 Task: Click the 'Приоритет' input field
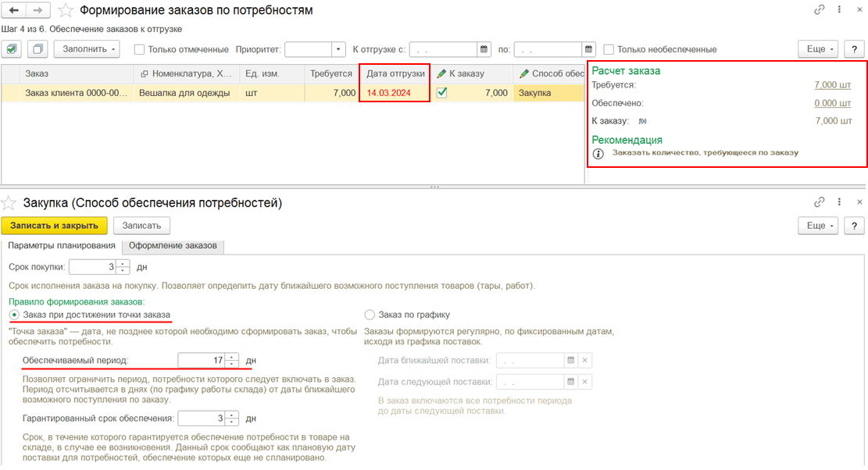click(308, 49)
